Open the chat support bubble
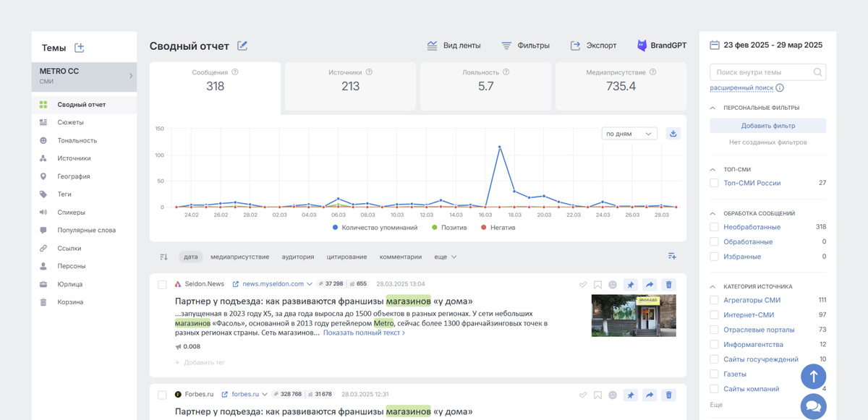This screenshot has height=420, width=868. [x=813, y=406]
